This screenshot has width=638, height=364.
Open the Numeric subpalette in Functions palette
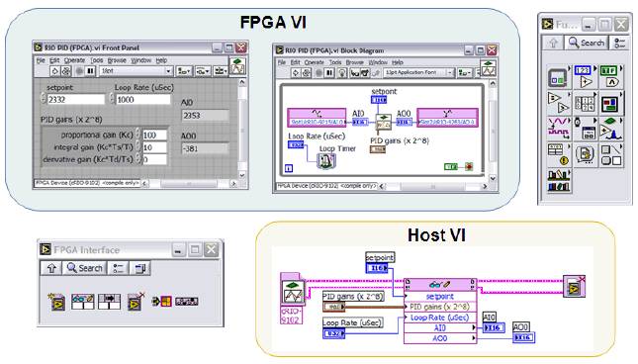[x=584, y=76]
